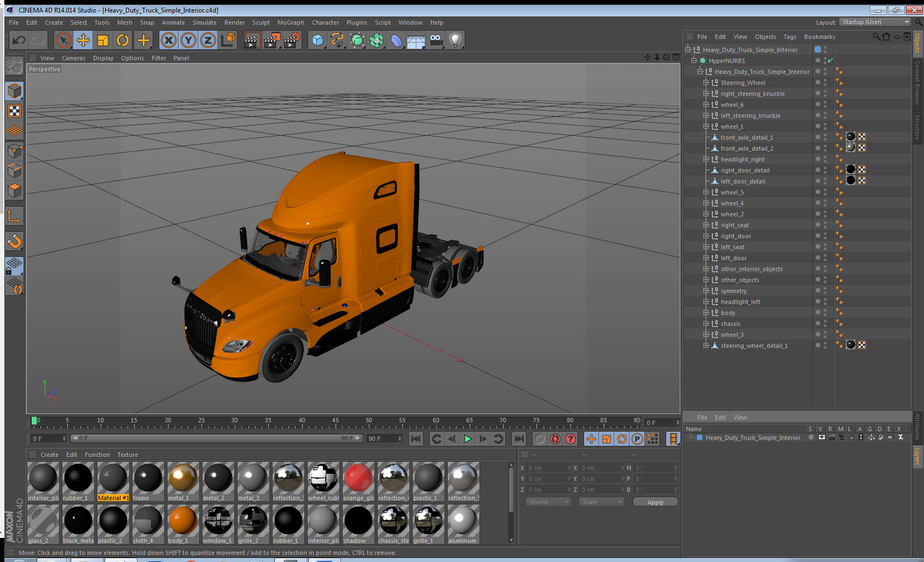Open the Edit Render Settings icon
The image size is (924, 562).
click(292, 40)
